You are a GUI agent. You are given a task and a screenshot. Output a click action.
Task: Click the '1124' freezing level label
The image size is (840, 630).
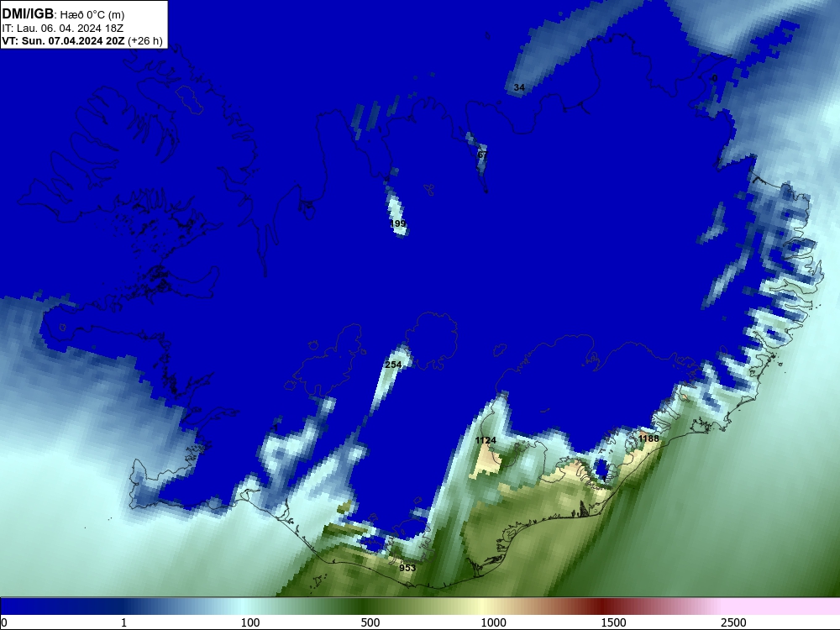[486, 440]
